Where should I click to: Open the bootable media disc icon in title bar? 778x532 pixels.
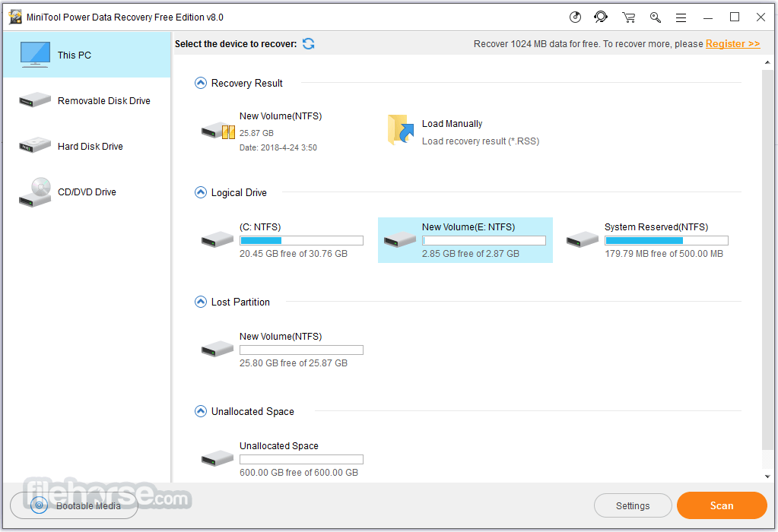pyautogui.click(x=575, y=17)
